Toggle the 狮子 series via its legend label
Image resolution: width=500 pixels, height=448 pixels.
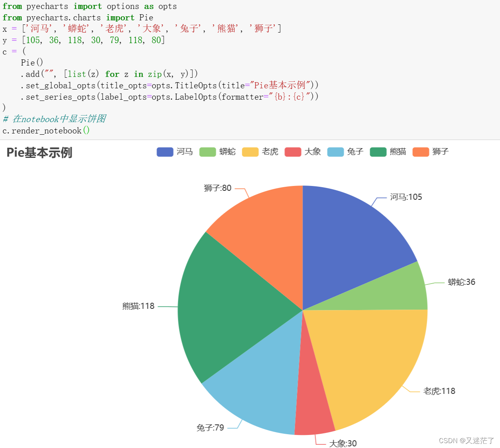[x=441, y=151]
